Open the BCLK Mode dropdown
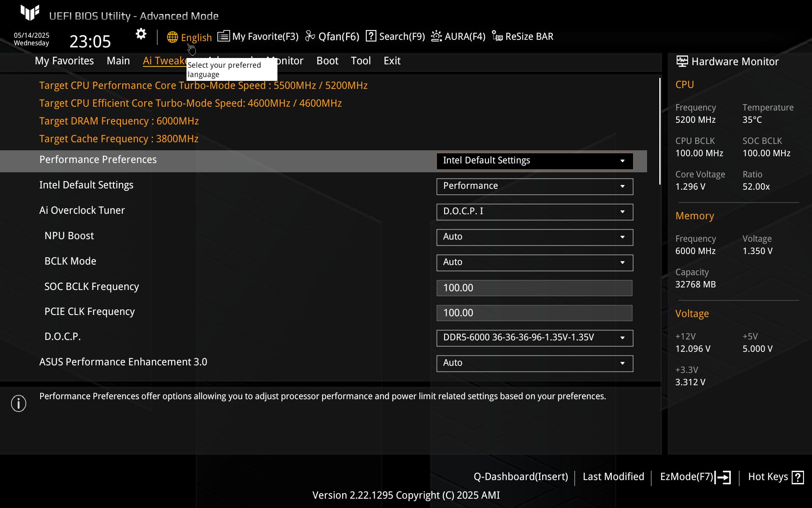812x508 pixels. pyautogui.click(x=534, y=262)
